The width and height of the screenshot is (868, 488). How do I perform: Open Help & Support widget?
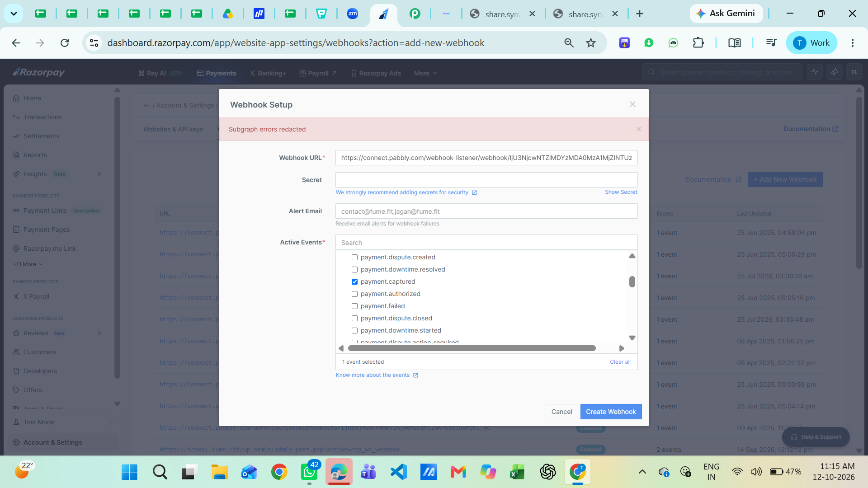coord(816,437)
